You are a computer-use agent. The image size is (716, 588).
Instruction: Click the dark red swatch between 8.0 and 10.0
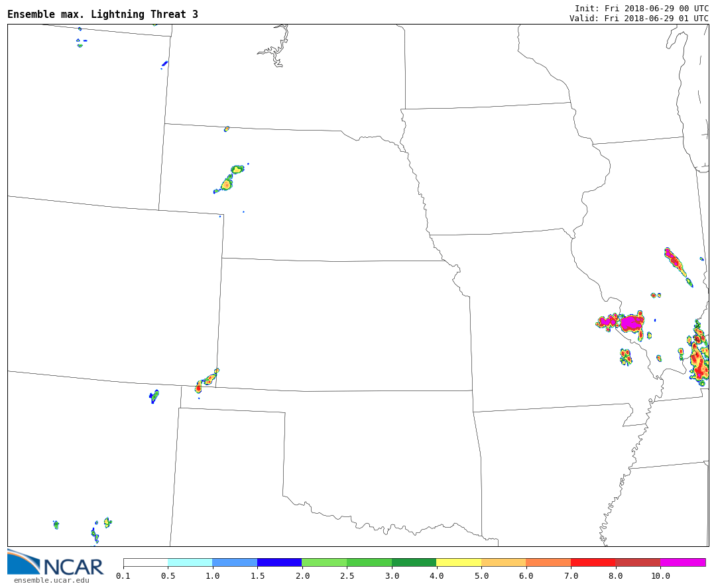[x=637, y=562]
